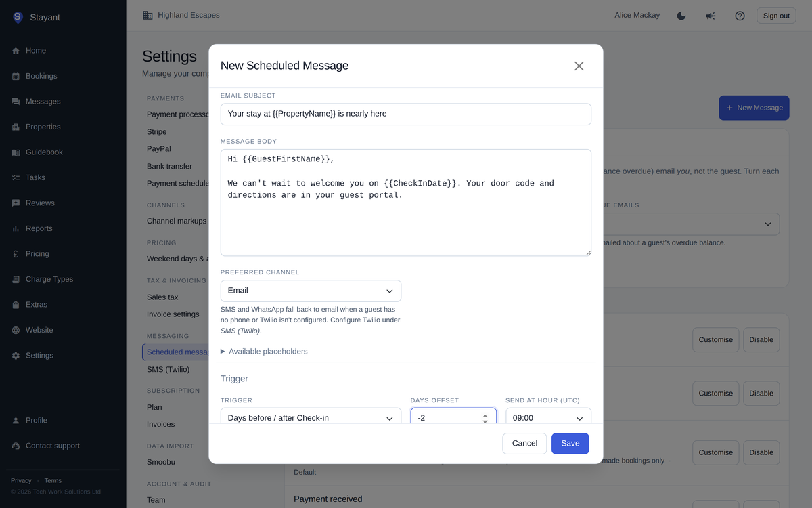The image size is (812, 508).
Task: Select Bank transfer in settings menu
Action: (x=169, y=167)
